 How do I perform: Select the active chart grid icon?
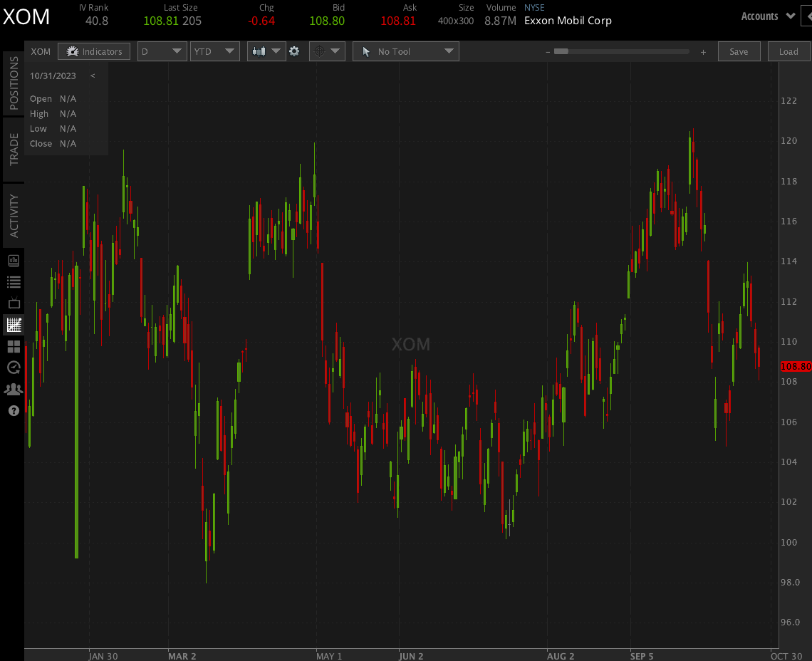point(13,325)
